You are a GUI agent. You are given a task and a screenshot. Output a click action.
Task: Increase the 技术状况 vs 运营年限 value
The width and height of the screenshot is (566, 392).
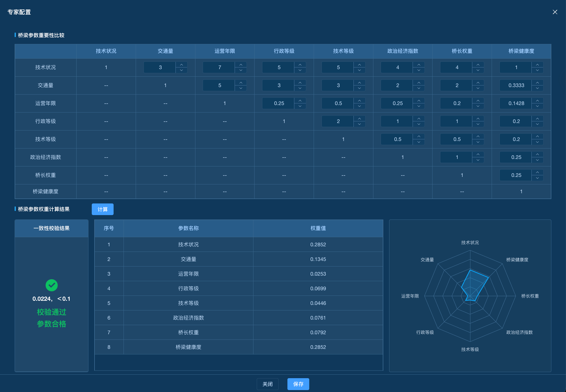241,65
